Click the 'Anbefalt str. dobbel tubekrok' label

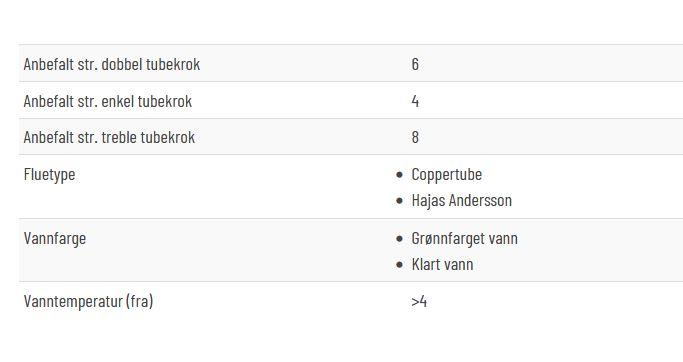pyautogui.click(x=112, y=64)
